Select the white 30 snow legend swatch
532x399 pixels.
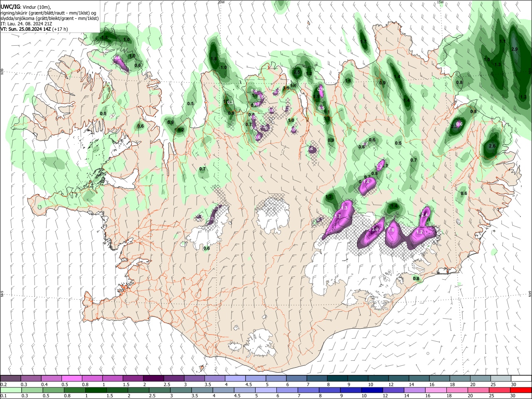tap(521, 379)
